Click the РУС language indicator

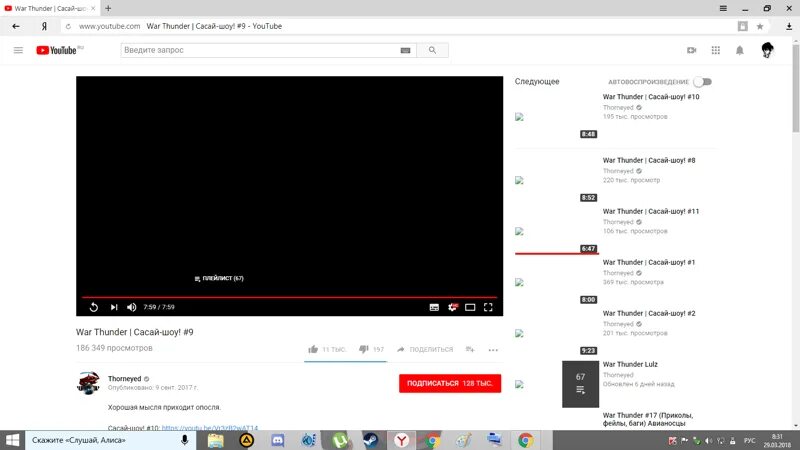[749, 440]
